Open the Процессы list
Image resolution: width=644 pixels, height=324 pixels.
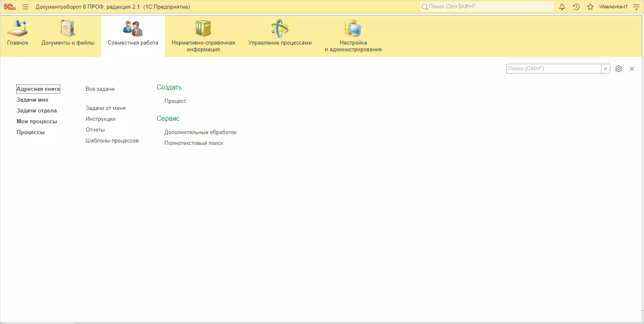31,132
